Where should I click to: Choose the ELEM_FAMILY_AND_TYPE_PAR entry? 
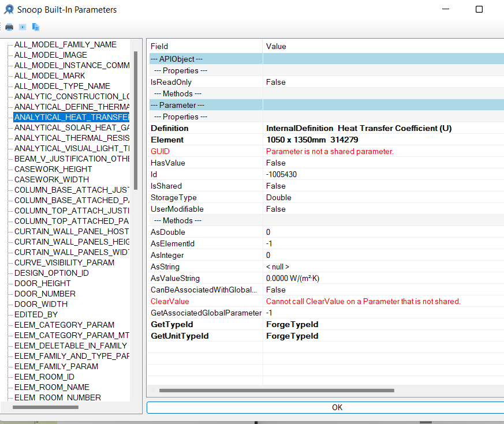pyautogui.click(x=72, y=356)
